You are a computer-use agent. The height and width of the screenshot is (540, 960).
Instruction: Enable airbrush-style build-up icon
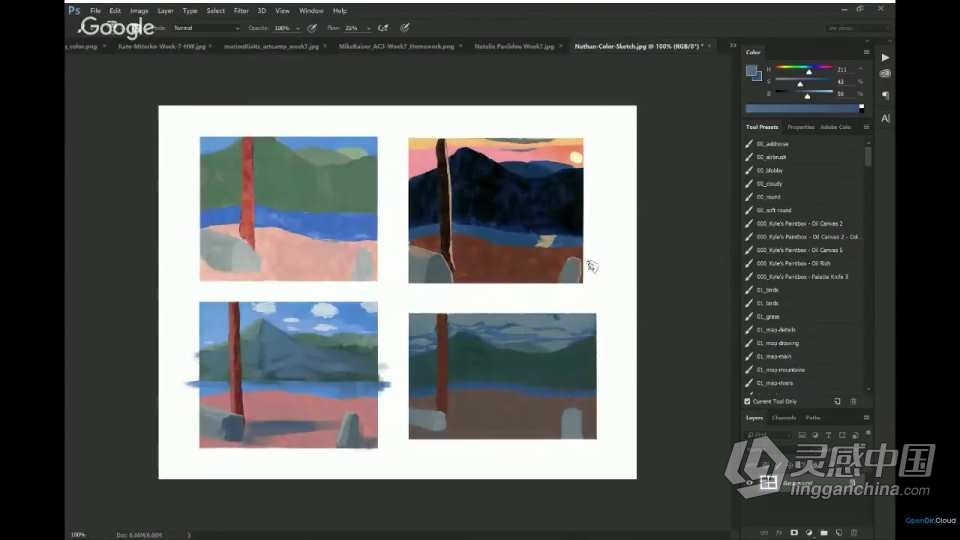coord(383,28)
